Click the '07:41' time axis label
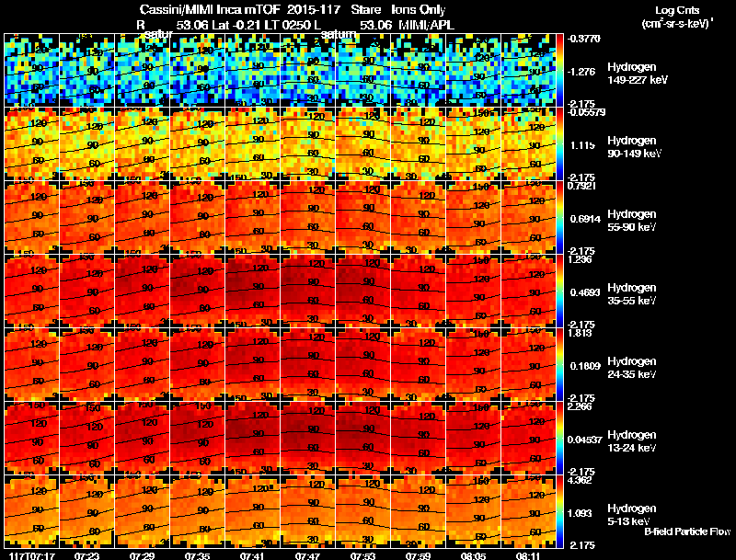The width and height of the screenshot is (736, 560). point(252,555)
